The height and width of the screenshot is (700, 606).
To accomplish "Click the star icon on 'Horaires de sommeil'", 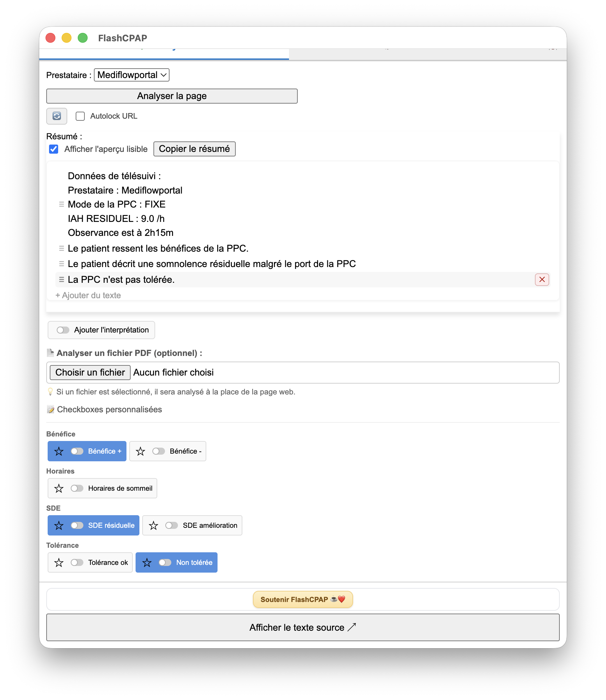I will (59, 488).
